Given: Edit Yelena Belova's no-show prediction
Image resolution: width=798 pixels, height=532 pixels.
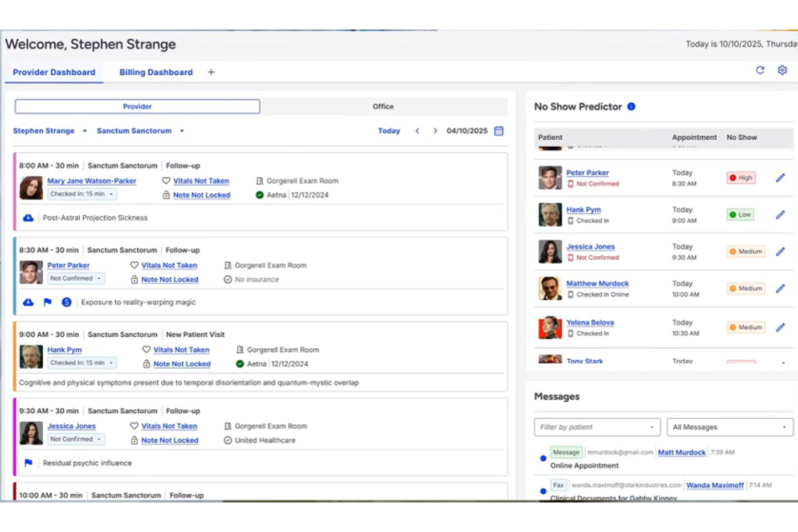Looking at the screenshot, I should point(780,327).
